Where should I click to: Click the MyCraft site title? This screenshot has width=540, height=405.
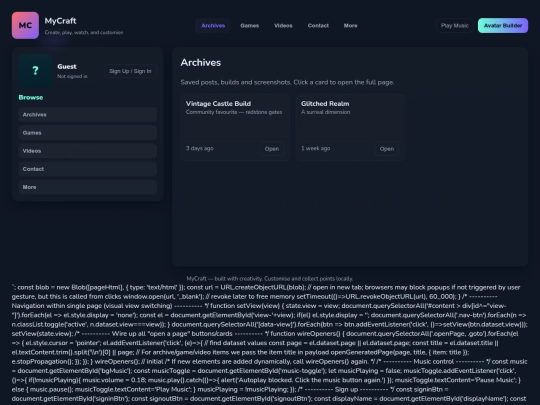tap(60, 21)
